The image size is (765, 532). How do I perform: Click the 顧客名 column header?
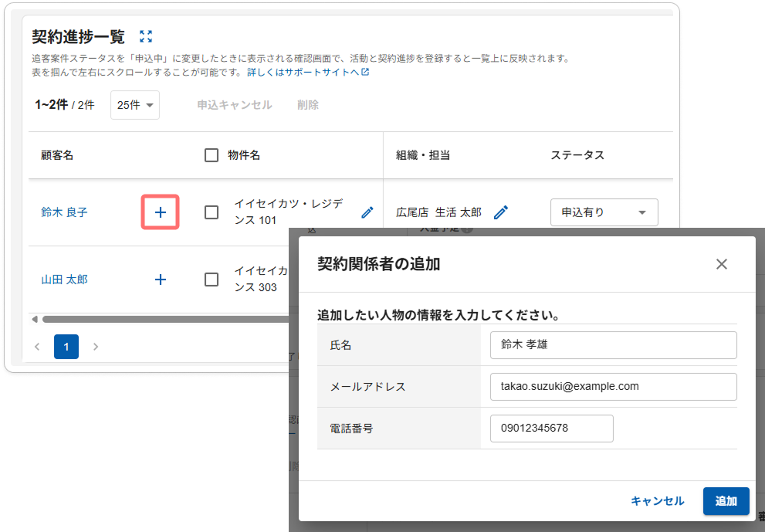click(57, 155)
